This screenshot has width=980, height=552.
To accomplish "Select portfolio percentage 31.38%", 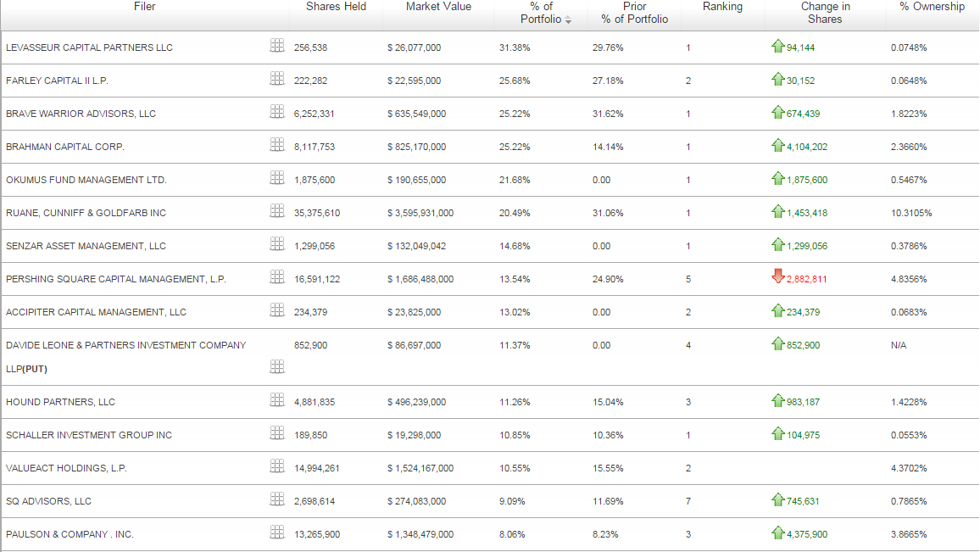I will pyautogui.click(x=515, y=47).
